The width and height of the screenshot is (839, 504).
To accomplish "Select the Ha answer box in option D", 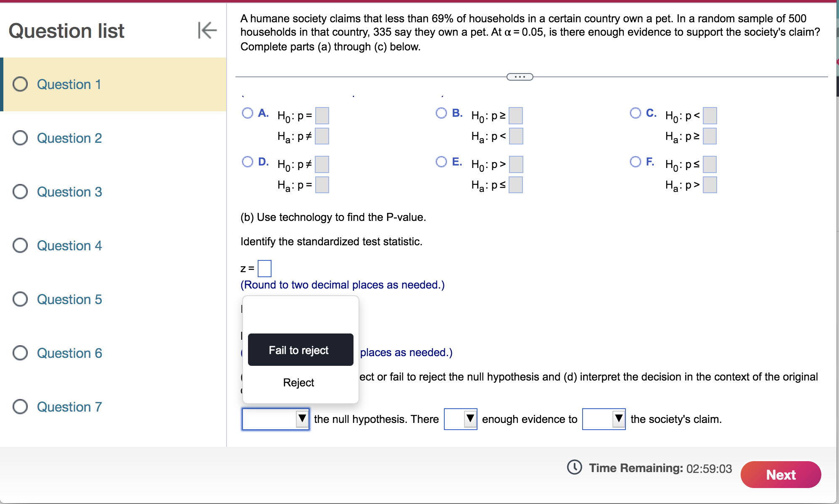I will point(321,184).
